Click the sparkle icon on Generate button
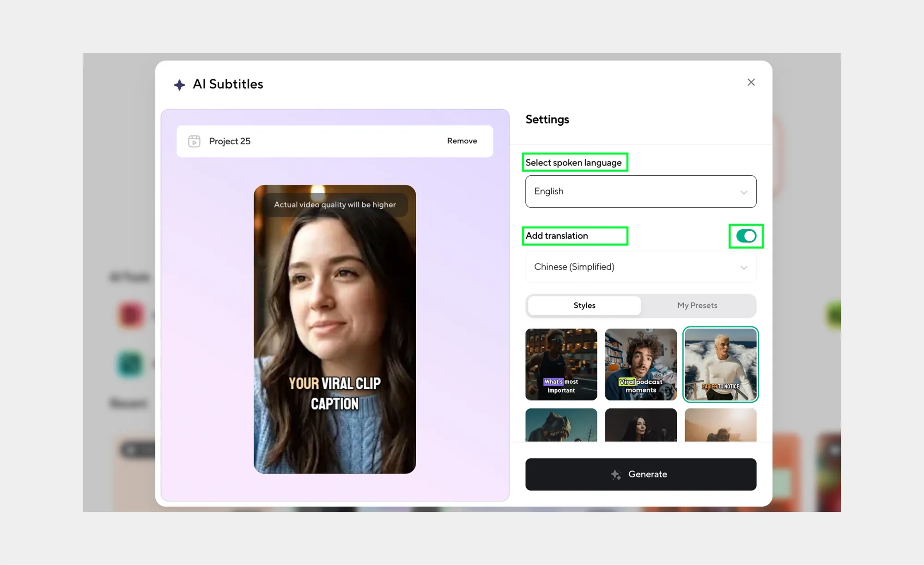924x565 pixels. pos(615,474)
